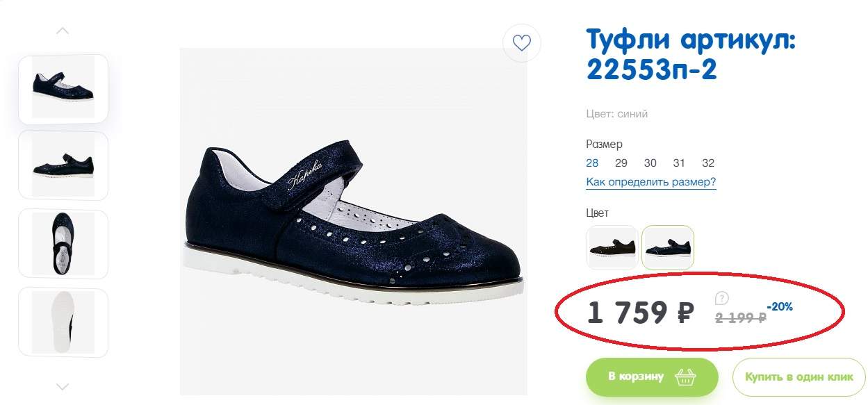Show more thumbnails with the down chevron
The image size is (868, 405).
(63, 386)
